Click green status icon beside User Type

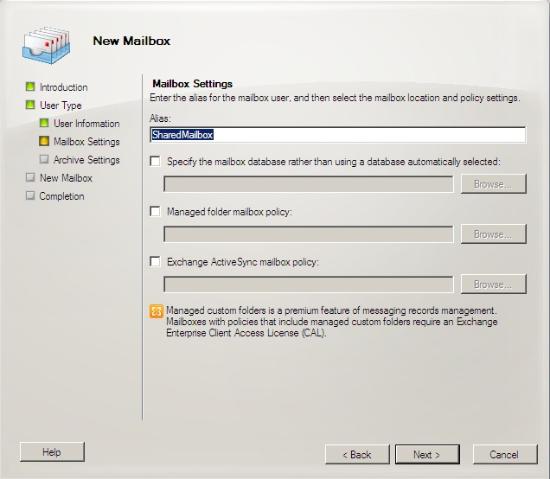point(31,105)
